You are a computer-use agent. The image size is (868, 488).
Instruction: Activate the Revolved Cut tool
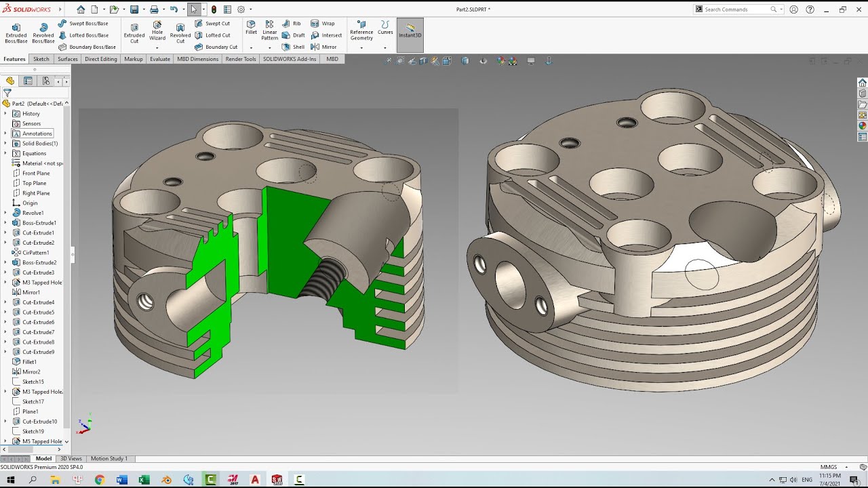(180, 32)
